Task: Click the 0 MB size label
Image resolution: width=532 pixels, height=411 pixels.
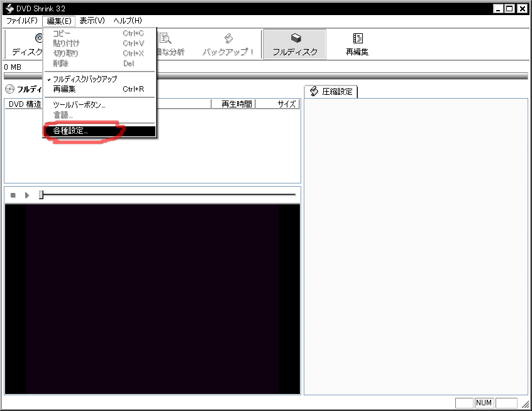Action: [13, 67]
